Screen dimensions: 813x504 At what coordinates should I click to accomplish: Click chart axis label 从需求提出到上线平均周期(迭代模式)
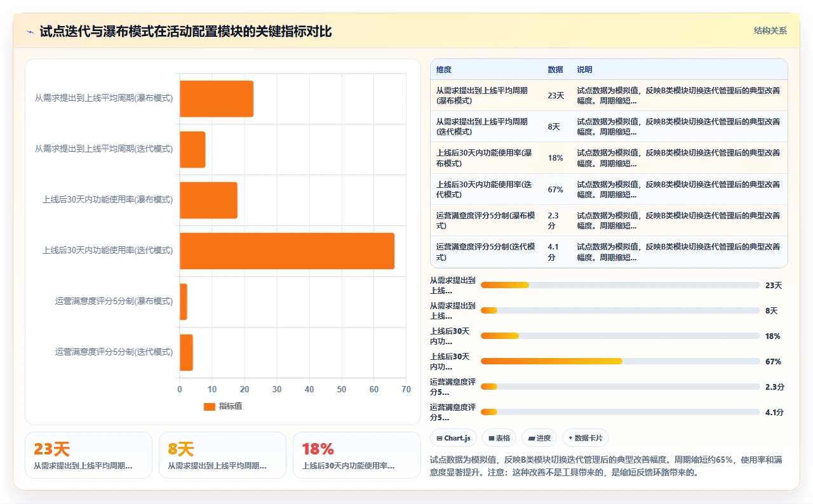(x=104, y=149)
